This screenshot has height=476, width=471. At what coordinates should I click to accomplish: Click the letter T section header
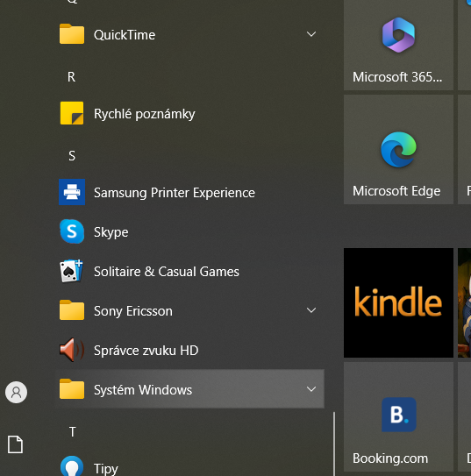coord(72,431)
